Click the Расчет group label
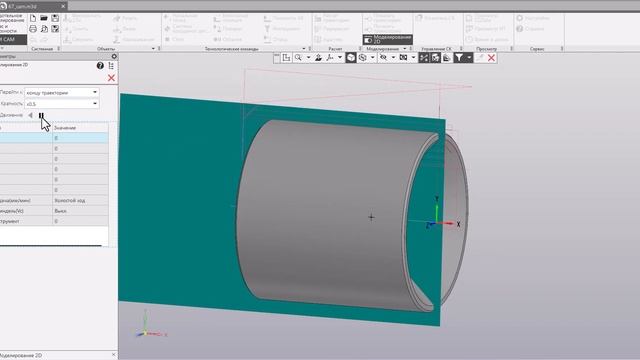The image size is (640, 360). click(335, 49)
